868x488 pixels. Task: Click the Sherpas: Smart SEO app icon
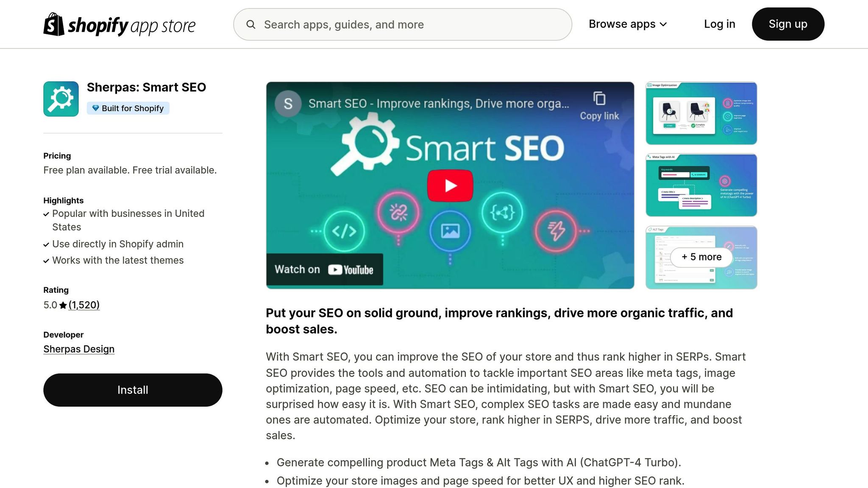coord(61,98)
